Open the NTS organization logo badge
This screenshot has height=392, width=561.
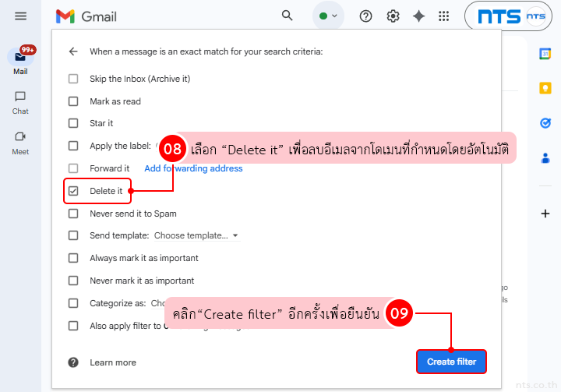(499, 16)
